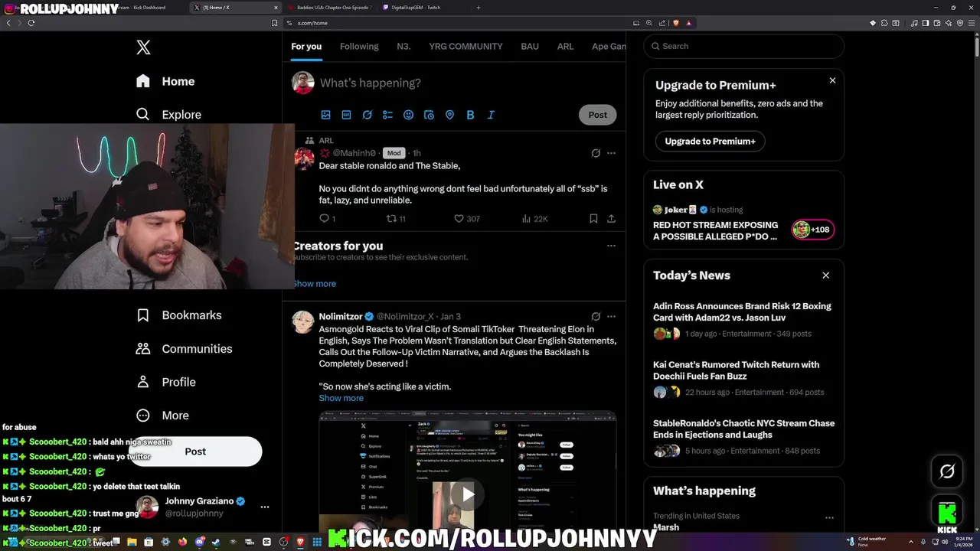Open Grok icon on Nolimitzor post
980x551 pixels.
pyautogui.click(x=596, y=316)
